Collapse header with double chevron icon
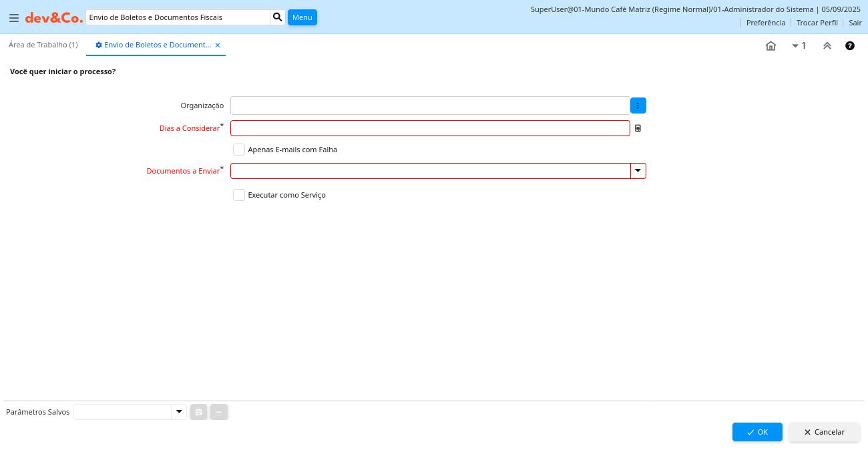Screen dimensions: 868x450 click(x=827, y=46)
